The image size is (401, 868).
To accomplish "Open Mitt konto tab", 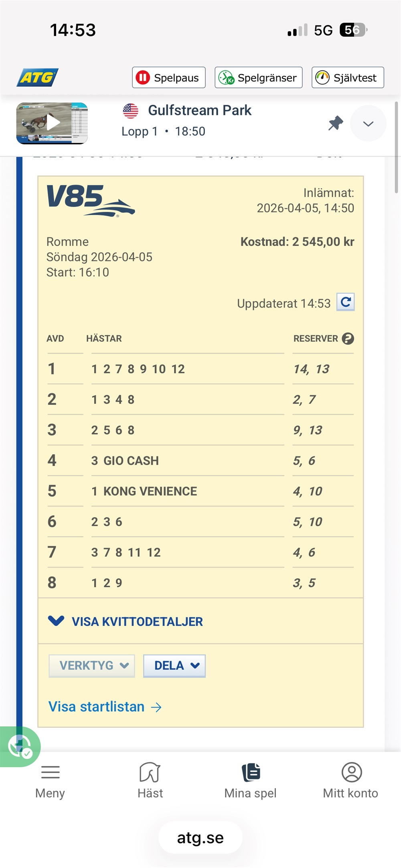I will click(351, 780).
